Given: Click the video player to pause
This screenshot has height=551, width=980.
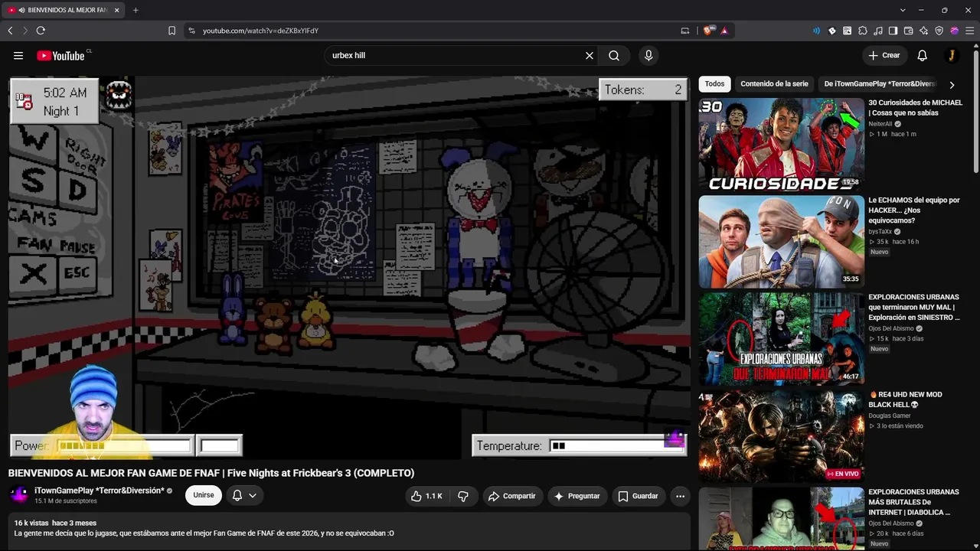Looking at the screenshot, I should pyautogui.click(x=349, y=268).
